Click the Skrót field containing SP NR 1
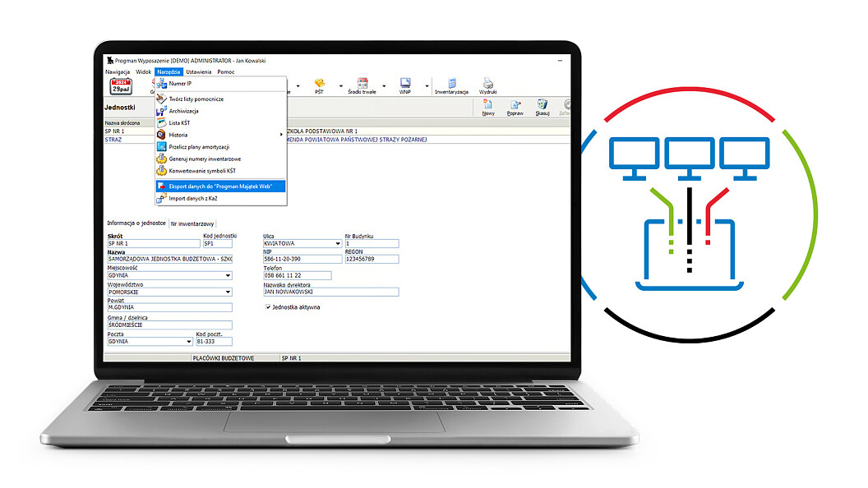 [x=154, y=243]
